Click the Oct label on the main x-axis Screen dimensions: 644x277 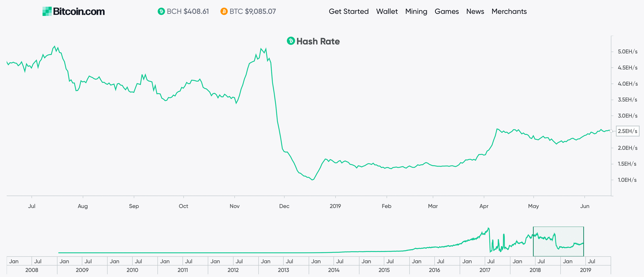coord(183,206)
